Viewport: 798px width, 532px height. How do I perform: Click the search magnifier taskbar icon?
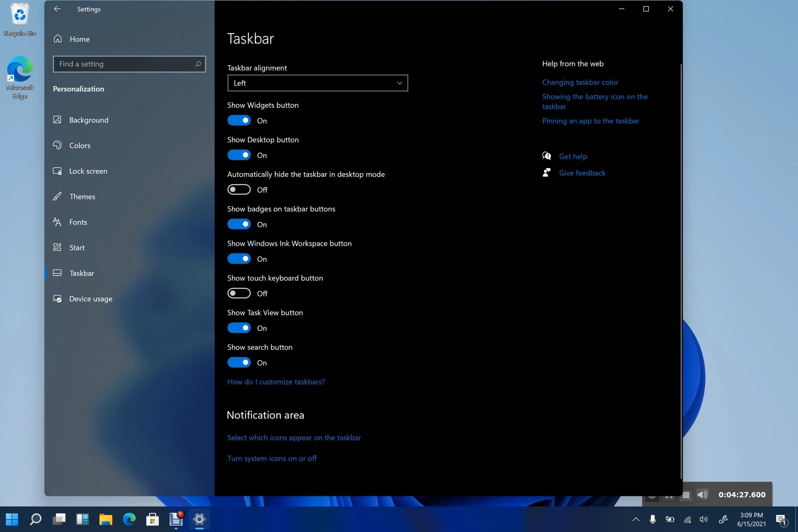36,519
